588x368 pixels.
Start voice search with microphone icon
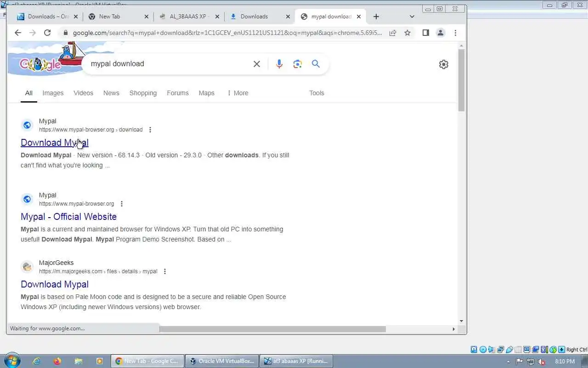coord(279,64)
